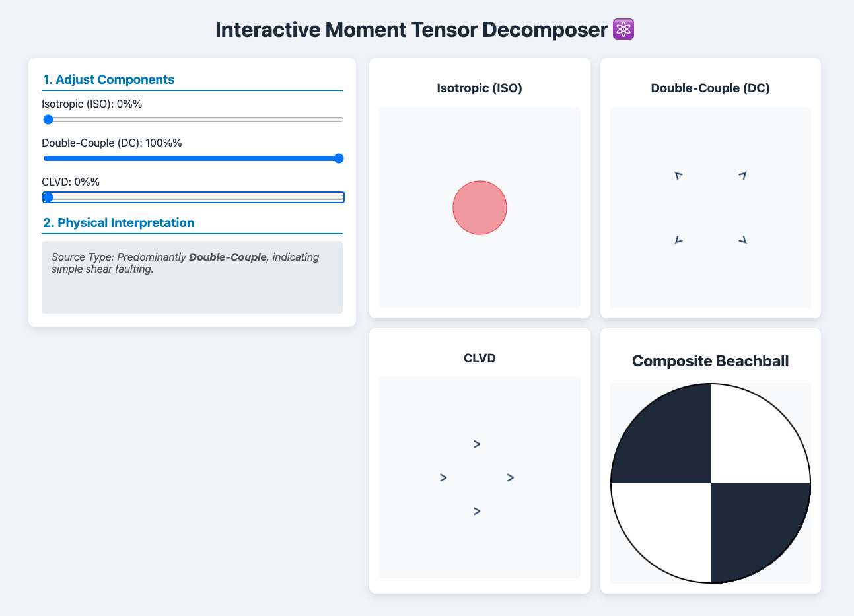
Task: Click the bottom-right arrow in Double-Couple diagram
Action: coord(742,240)
